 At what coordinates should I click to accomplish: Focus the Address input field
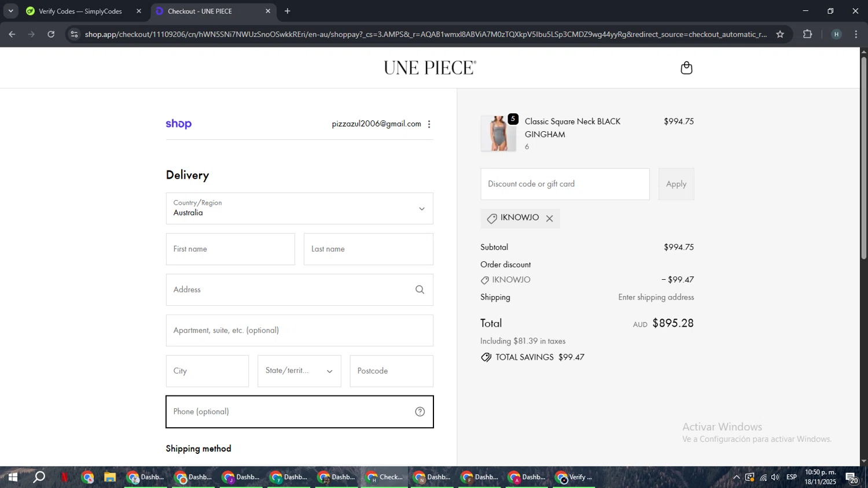(x=300, y=290)
